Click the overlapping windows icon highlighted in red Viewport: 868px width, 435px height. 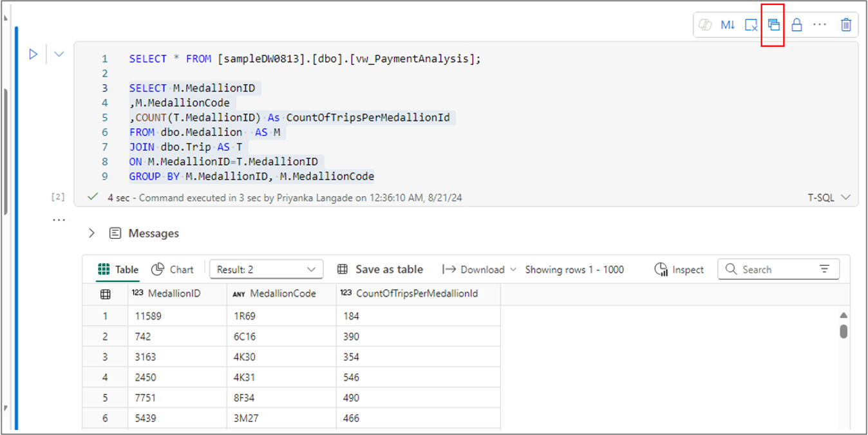coord(773,25)
